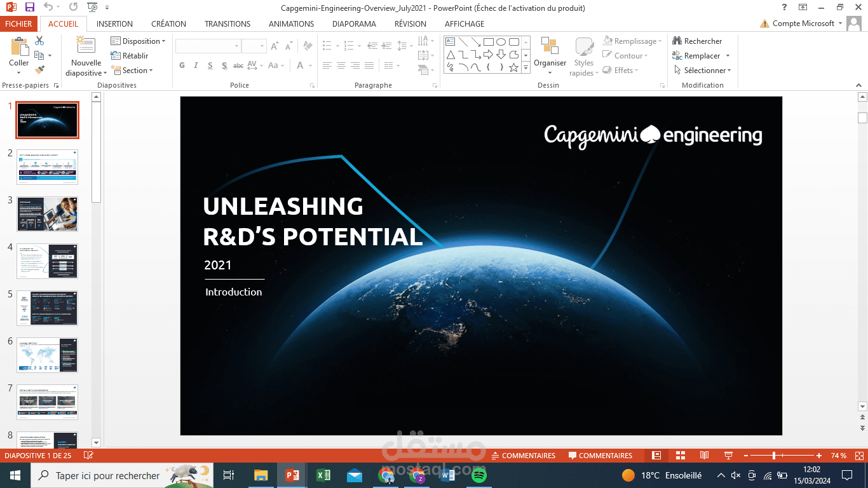
Task: Click the Nouvelle diapositive slide icon
Action: [86, 46]
